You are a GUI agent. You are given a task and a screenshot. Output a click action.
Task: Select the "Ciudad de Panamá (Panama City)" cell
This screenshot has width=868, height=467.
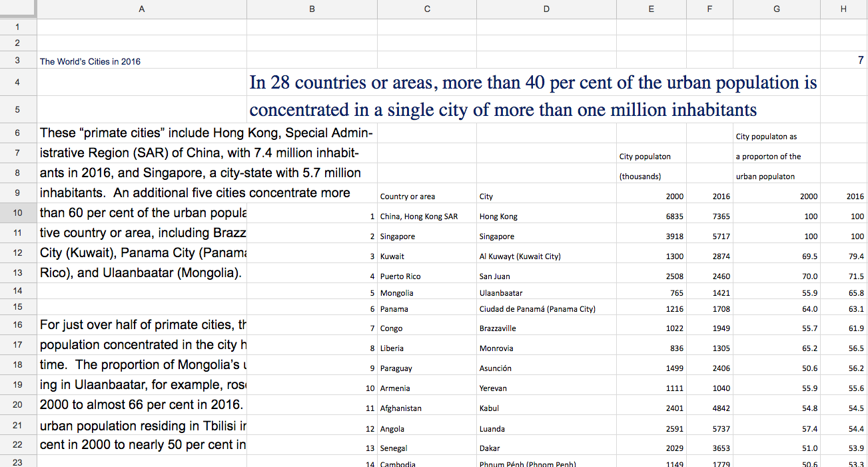(x=537, y=309)
